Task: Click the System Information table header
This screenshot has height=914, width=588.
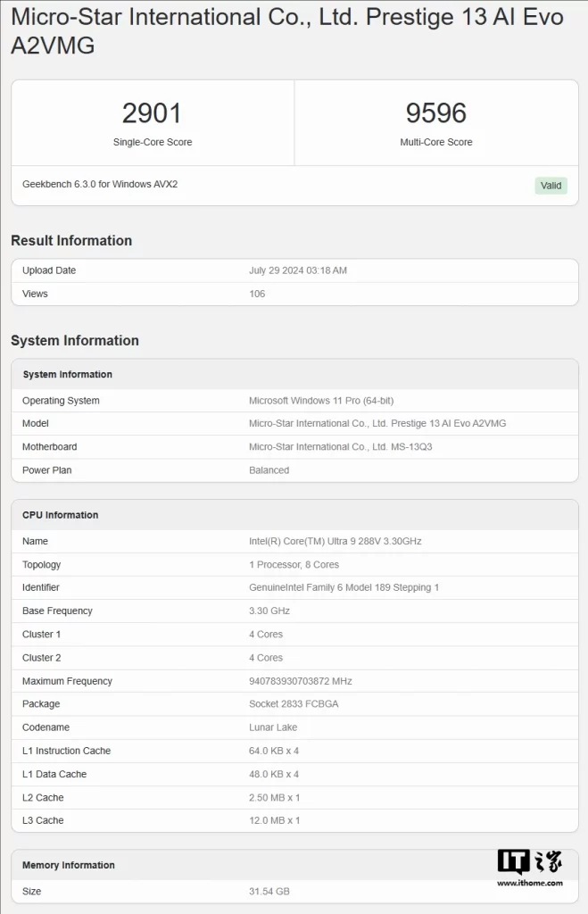Action: pyautogui.click(x=68, y=375)
